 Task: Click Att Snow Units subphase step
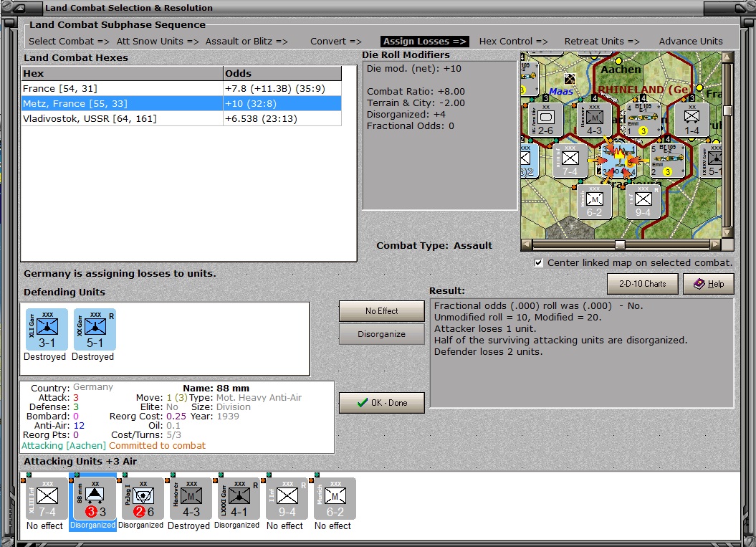[x=158, y=42]
